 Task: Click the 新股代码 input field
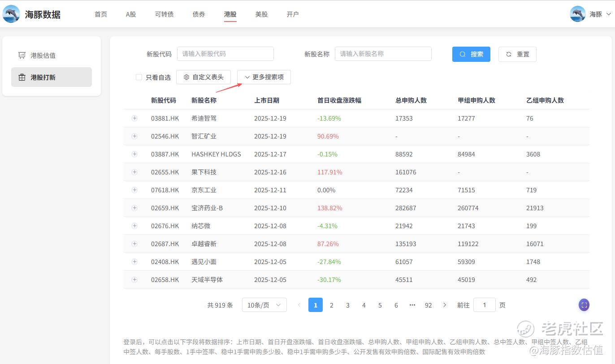click(225, 54)
